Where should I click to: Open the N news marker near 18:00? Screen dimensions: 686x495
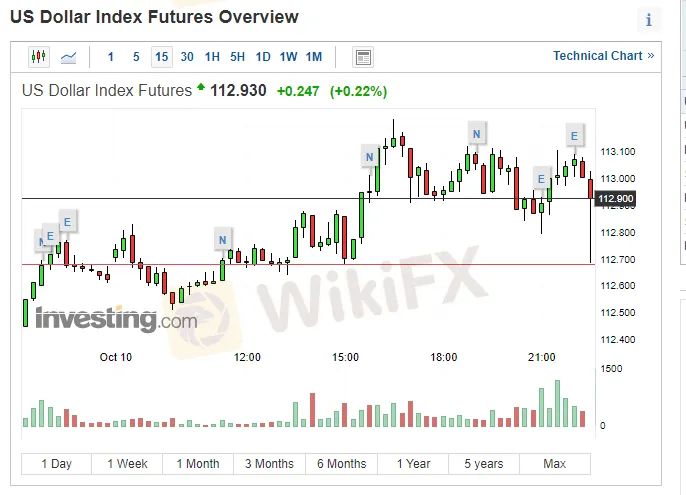tap(477, 133)
